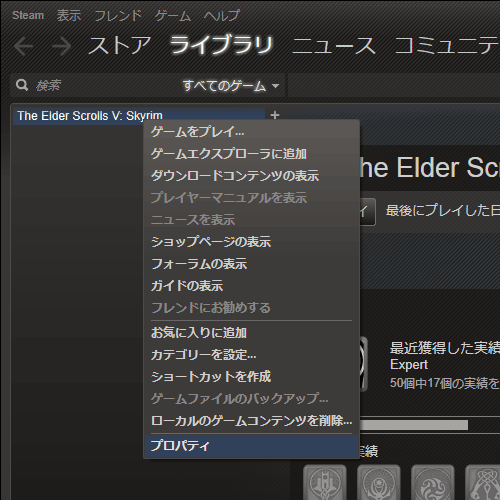Open the ゲーム menu
The height and width of the screenshot is (500, 500).
coord(173,15)
